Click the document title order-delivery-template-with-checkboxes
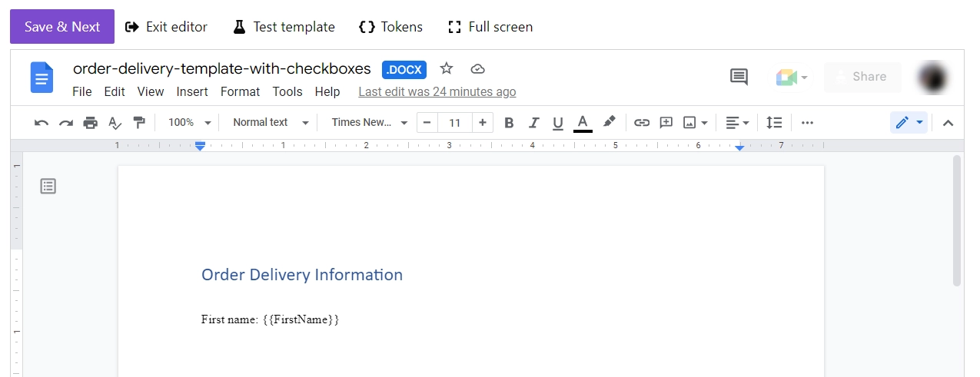 point(222,69)
